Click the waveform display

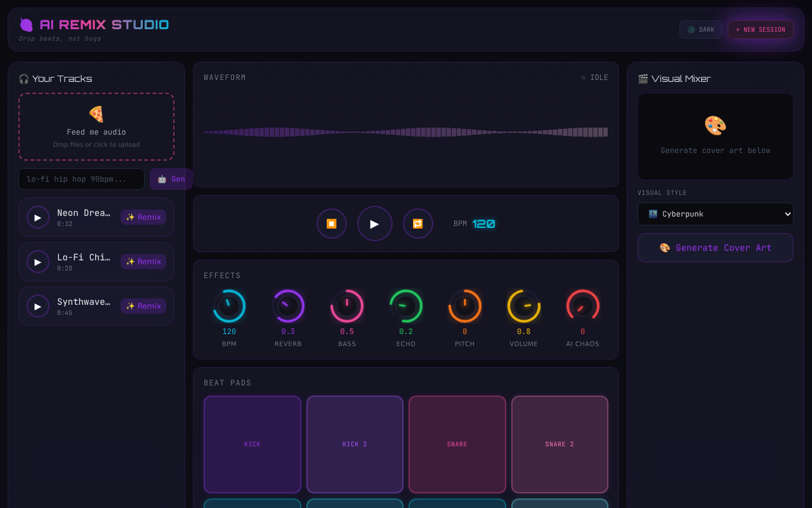tap(406, 132)
